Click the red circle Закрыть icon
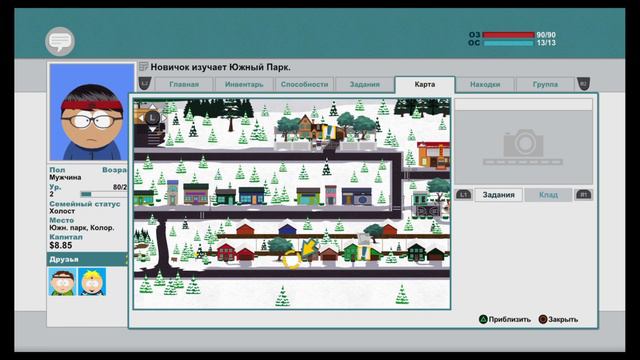Screen dimensions: 640x360 click(x=543, y=319)
